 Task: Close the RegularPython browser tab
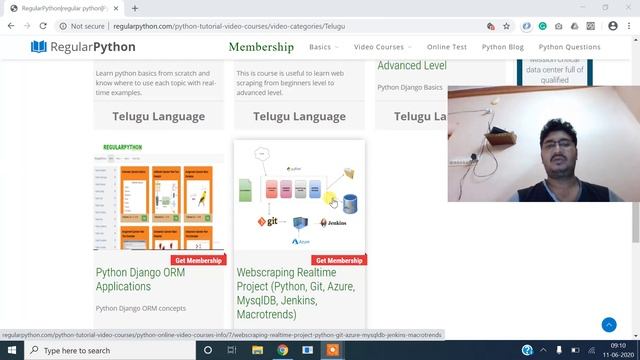[x=116, y=8]
